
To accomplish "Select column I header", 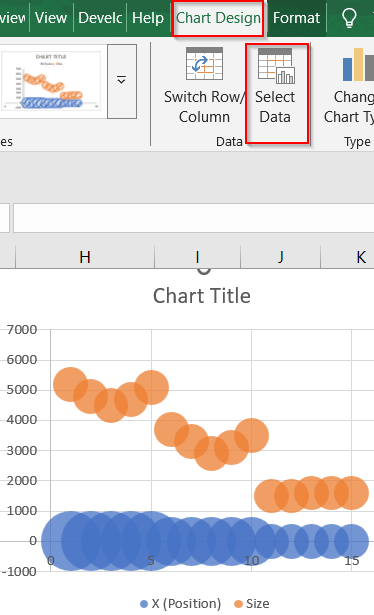I will (197, 258).
